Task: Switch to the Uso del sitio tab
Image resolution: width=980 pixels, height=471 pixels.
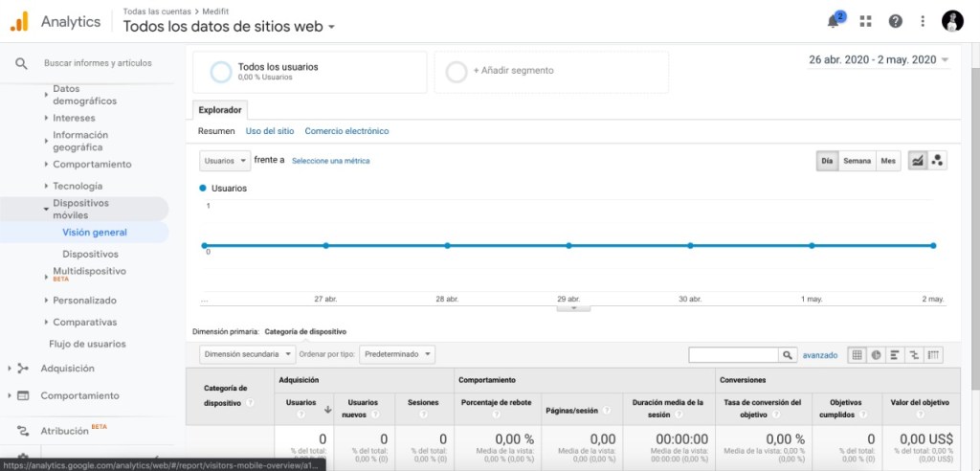Action: 270,131
